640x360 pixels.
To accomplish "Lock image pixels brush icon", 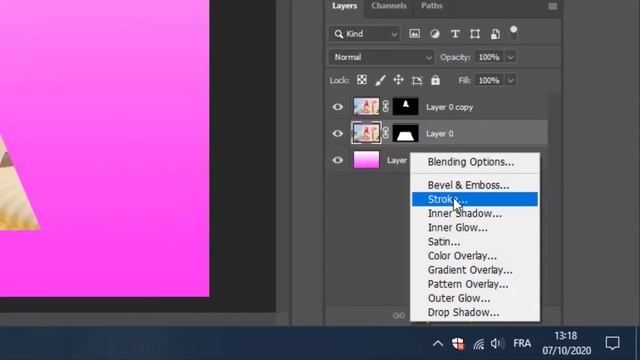I will pyautogui.click(x=380, y=80).
